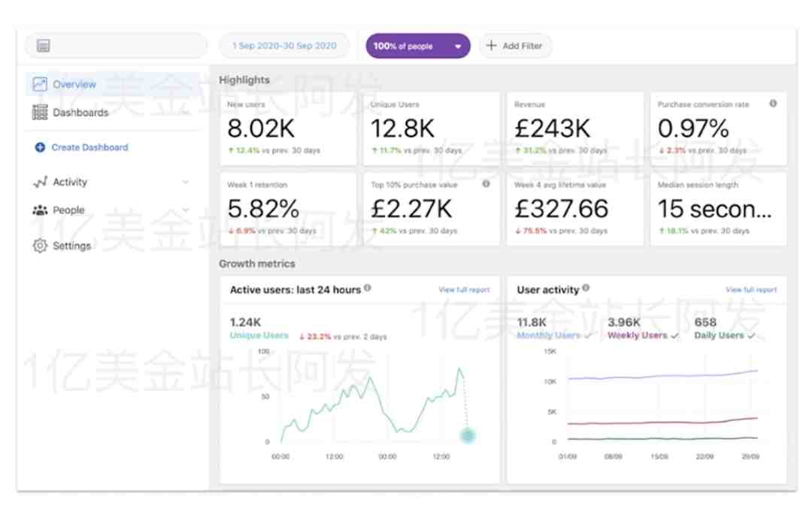Screen dimensions: 812x505
Task: Toggle the Monthly Users series checkmark
Action: pos(588,336)
